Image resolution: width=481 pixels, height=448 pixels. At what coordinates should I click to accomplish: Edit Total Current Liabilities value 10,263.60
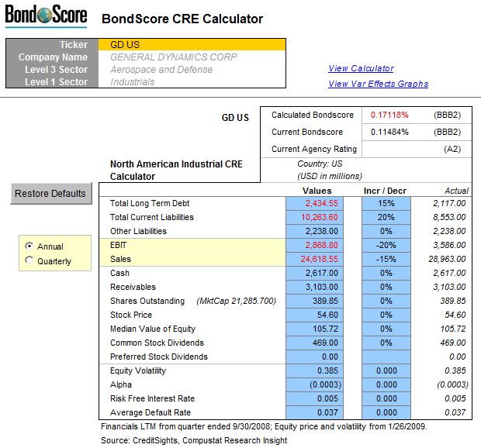point(314,217)
